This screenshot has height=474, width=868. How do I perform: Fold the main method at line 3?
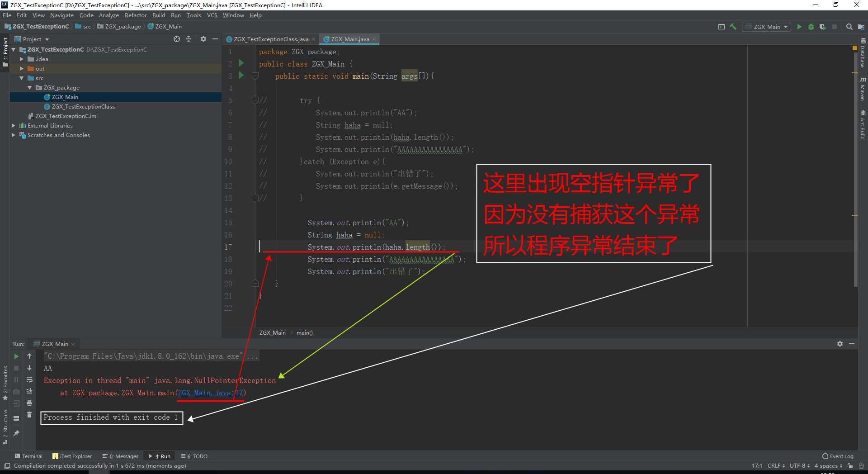[x=255, y=76]
